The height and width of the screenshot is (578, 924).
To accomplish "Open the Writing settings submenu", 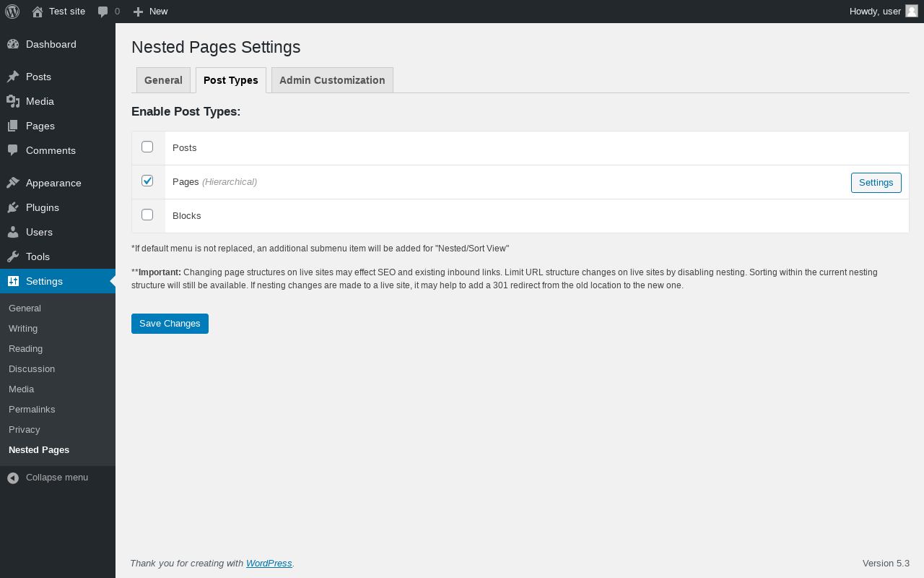I will 23,329.
